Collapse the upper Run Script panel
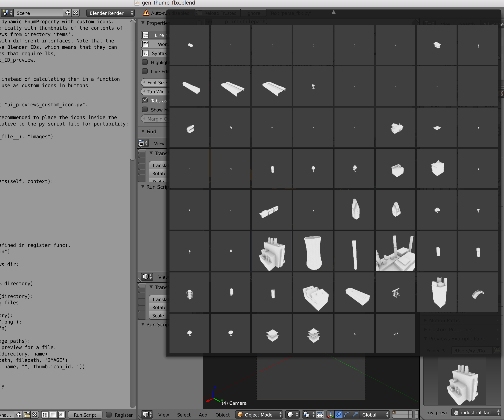Viewport: 504px width, 420px height. tap(143, 187)
